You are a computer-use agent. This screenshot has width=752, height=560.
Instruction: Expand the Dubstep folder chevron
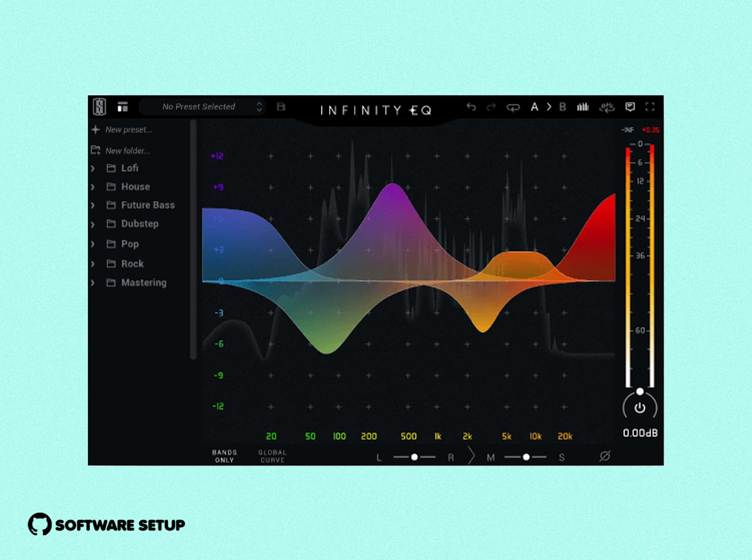93,224
